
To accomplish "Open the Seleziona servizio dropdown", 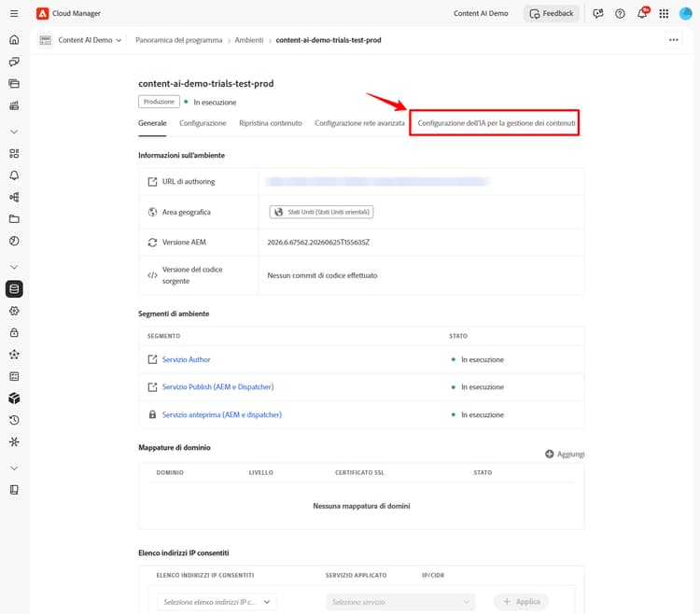I will [x=400, y=602].
